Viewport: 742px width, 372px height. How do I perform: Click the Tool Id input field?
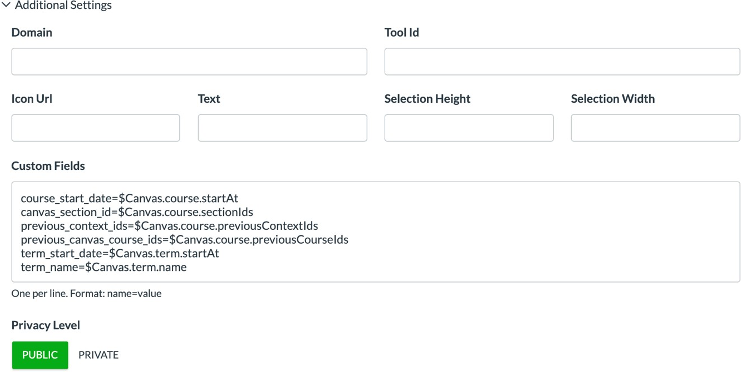[562, 62]
